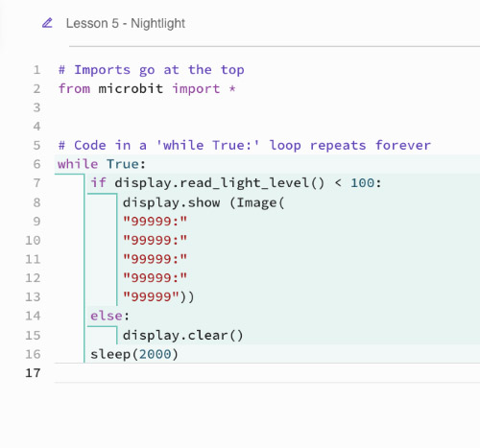
Task: Click the number 100 in the if condition
Action: [x=363, y=183]
